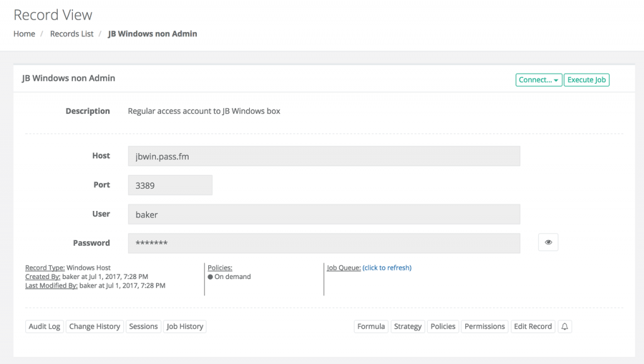The image size is (644, 364).
Task: View the Change History
Action: point(94,326)
